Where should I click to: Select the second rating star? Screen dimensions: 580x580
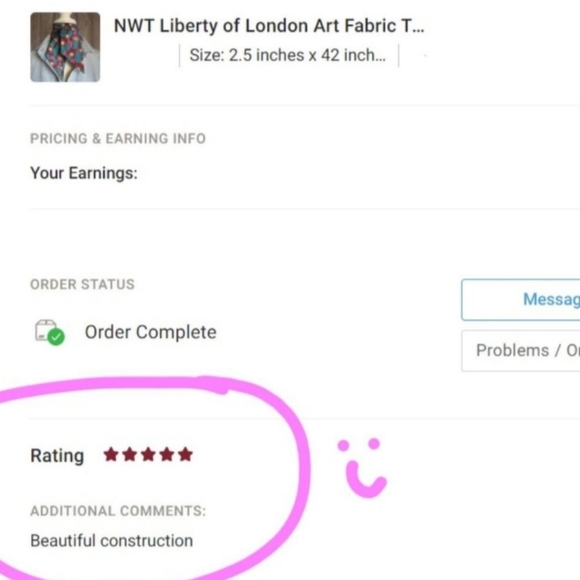(130, 454)
